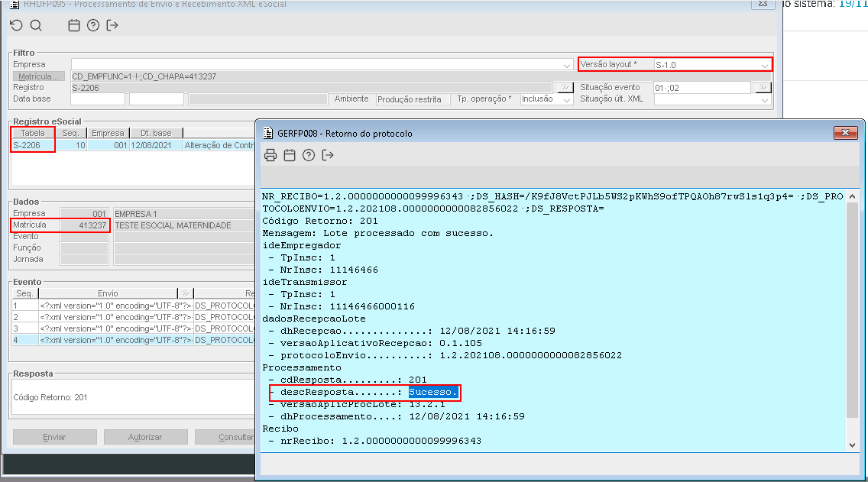
Task: Click the Envio column header in Evento
Action: (x=108, y=293)
